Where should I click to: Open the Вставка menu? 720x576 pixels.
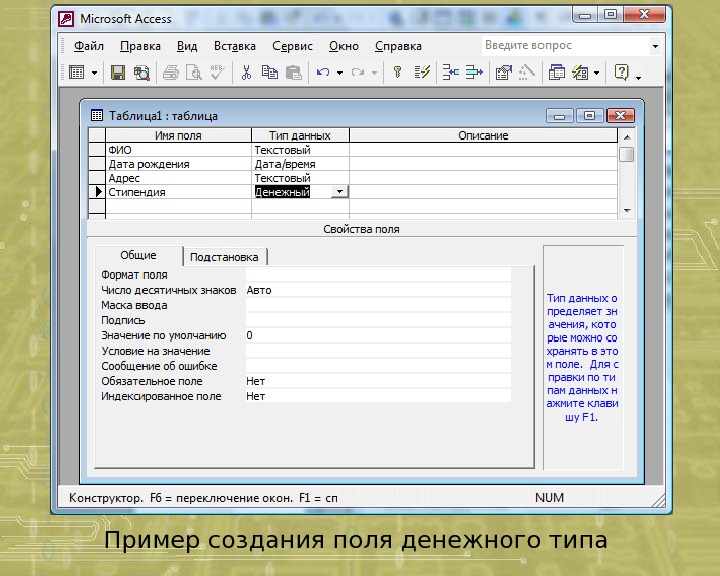[235, 46]
